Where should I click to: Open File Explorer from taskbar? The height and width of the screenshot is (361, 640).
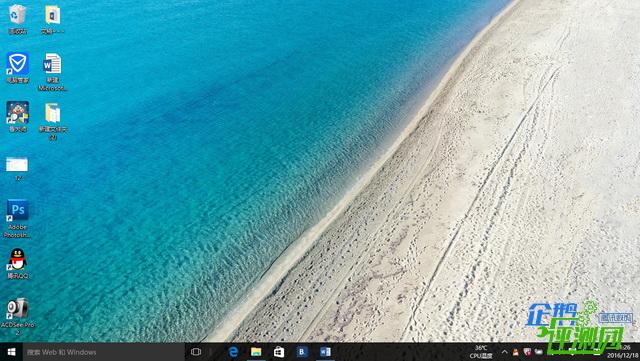coord(256,352)
